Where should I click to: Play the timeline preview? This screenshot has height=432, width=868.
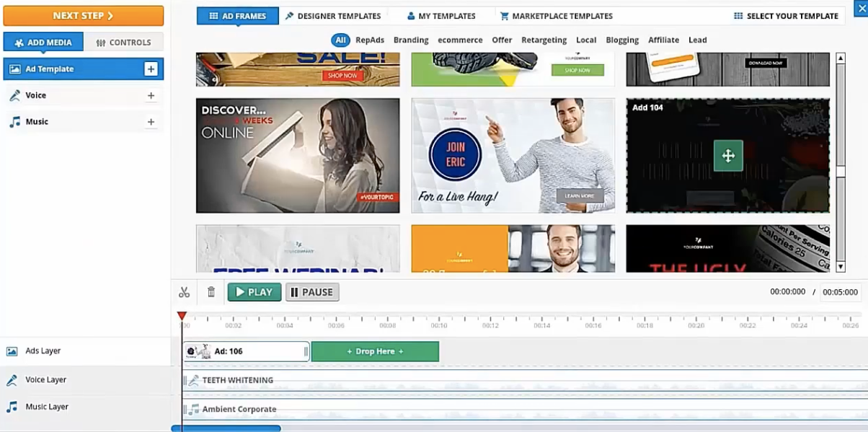[254, 292]
